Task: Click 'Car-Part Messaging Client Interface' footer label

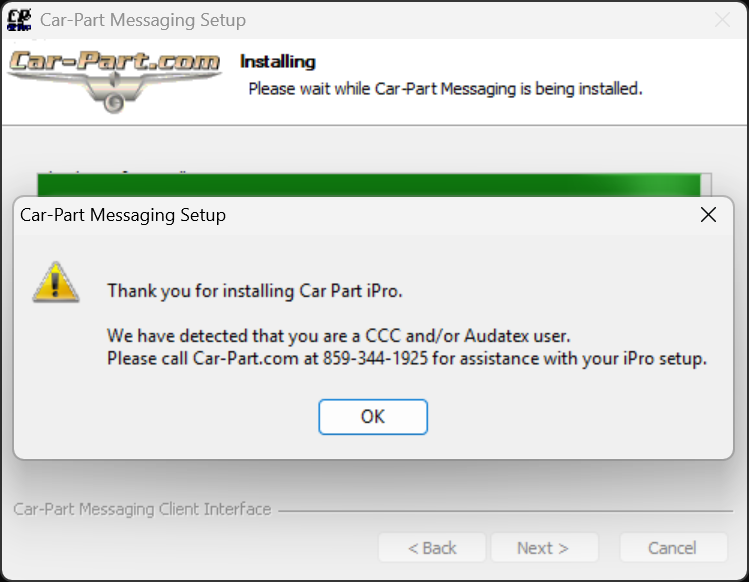Action: [x=142, y=509]
